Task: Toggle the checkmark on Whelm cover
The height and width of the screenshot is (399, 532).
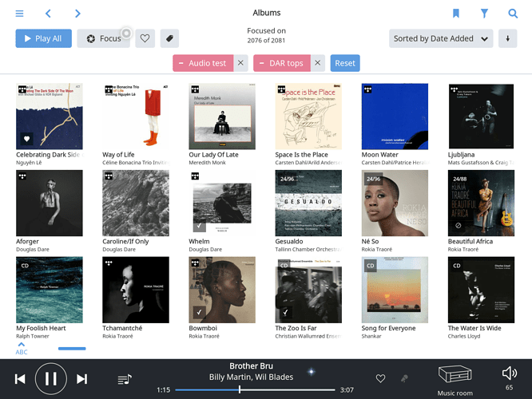Action: pyautogui.click(x=199, y=225)
